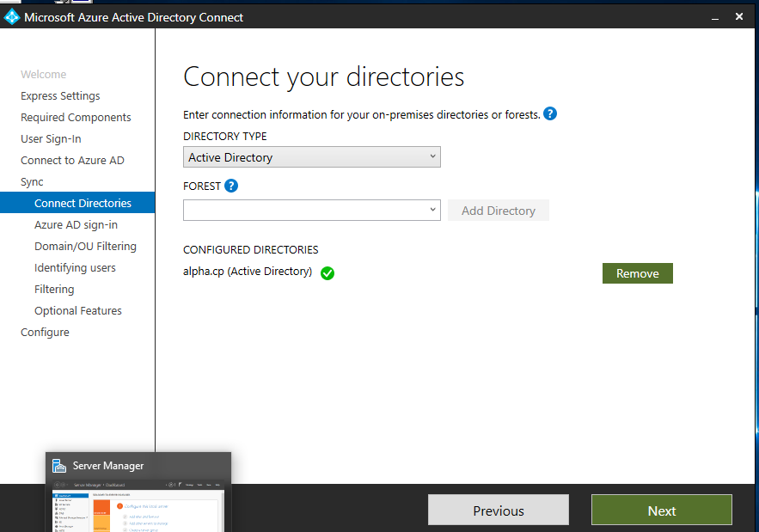The height and width of the screenshot is (532, 759).
Task: Proceed with the Next button
Action: (x=662, y=511)
